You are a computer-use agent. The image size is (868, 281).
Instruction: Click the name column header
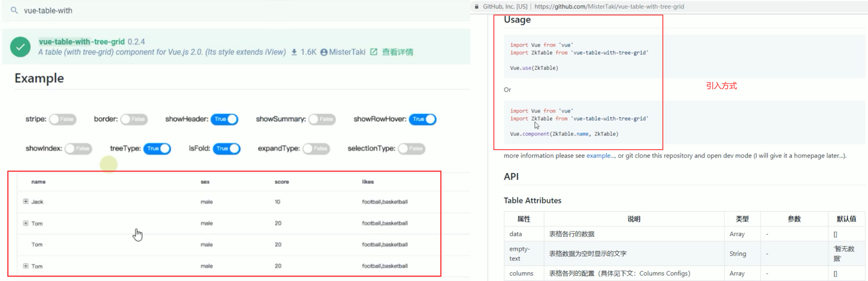point(38,182)
